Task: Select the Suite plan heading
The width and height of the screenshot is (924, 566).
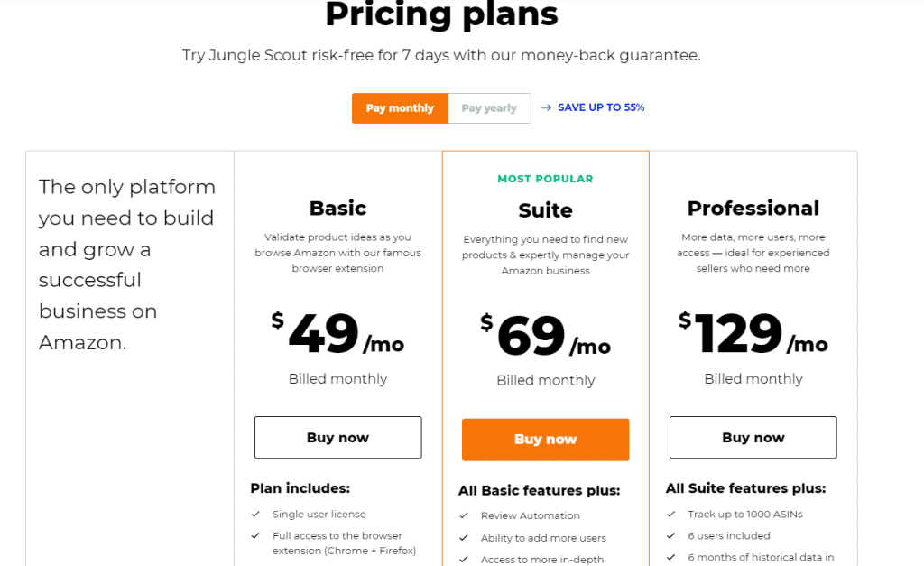Action: pos(545,210)
